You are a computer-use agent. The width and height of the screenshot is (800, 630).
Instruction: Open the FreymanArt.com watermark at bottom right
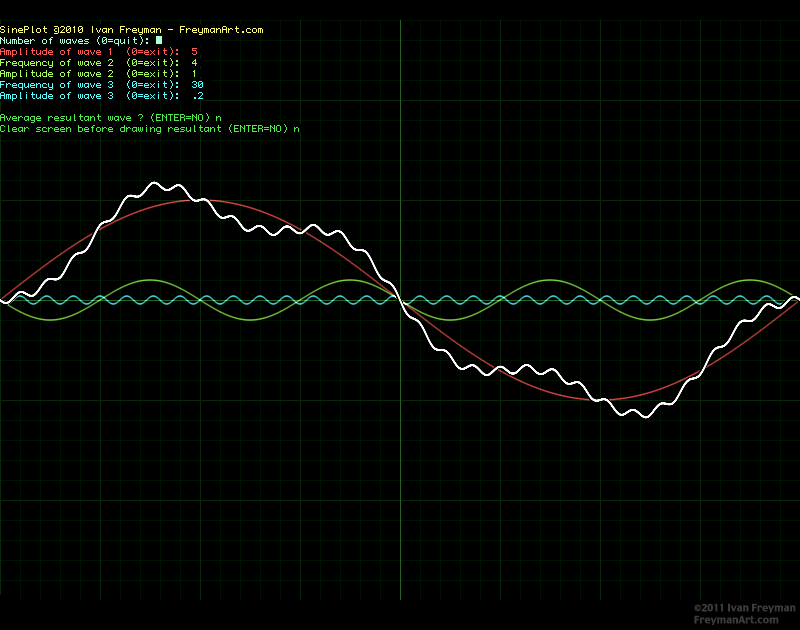click(x=735, y=620)
